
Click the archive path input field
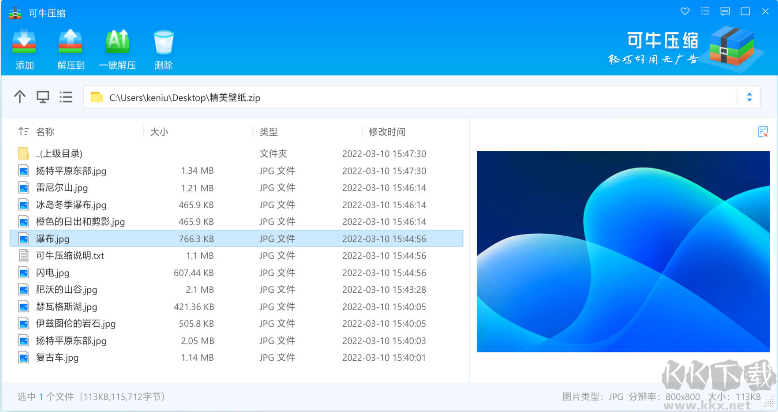[x=400, y=97]
